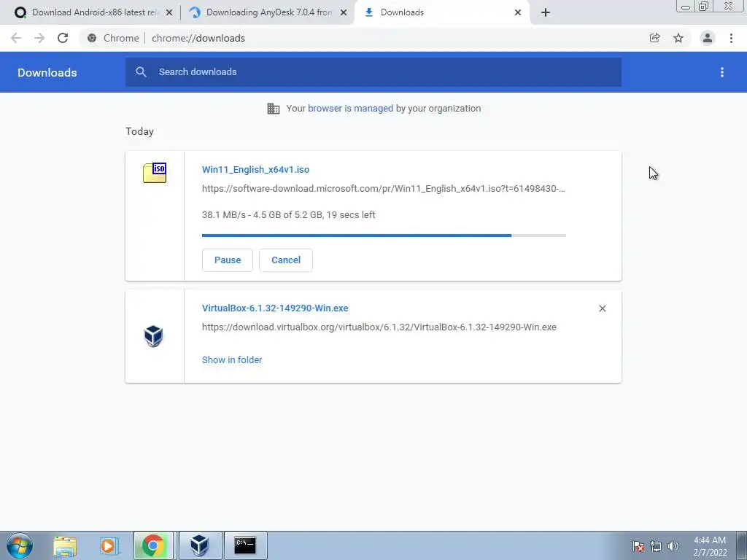This screenshot has height=560, width=747.
Task: Launch Windows Media Player from taskbar
Action: click(x=108, y=545)
